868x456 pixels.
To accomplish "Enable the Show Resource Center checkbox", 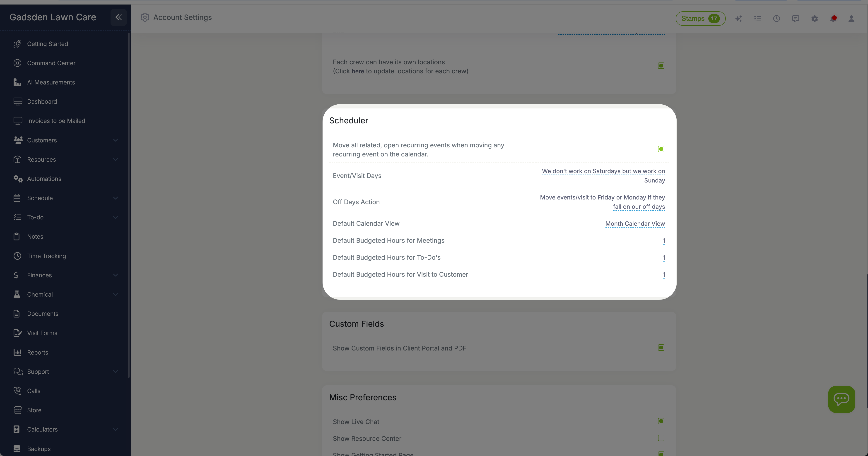I will (661, 438).
